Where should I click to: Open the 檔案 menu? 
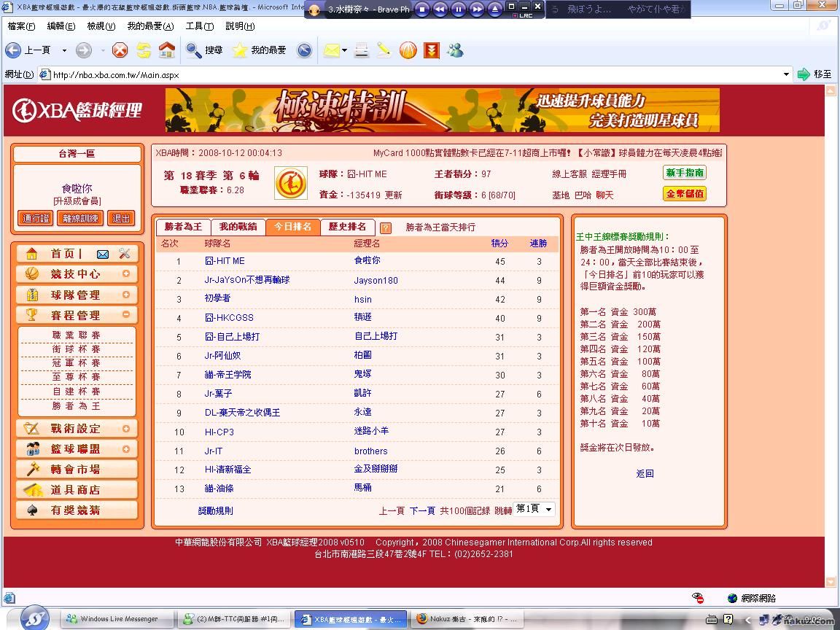21,26
